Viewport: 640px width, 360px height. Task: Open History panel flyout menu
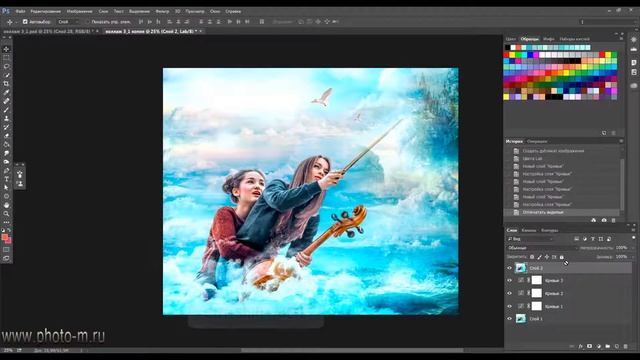click(621, 141)
